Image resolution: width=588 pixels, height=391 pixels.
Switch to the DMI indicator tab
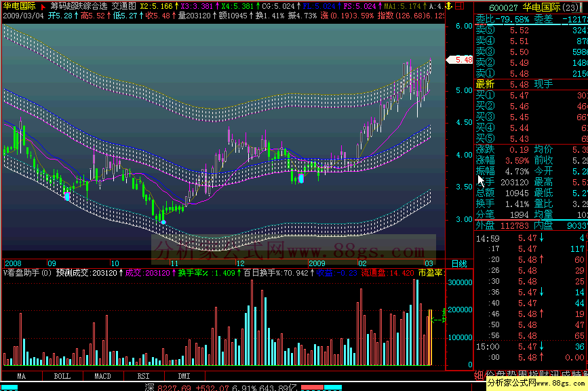(x=184, y=376)
